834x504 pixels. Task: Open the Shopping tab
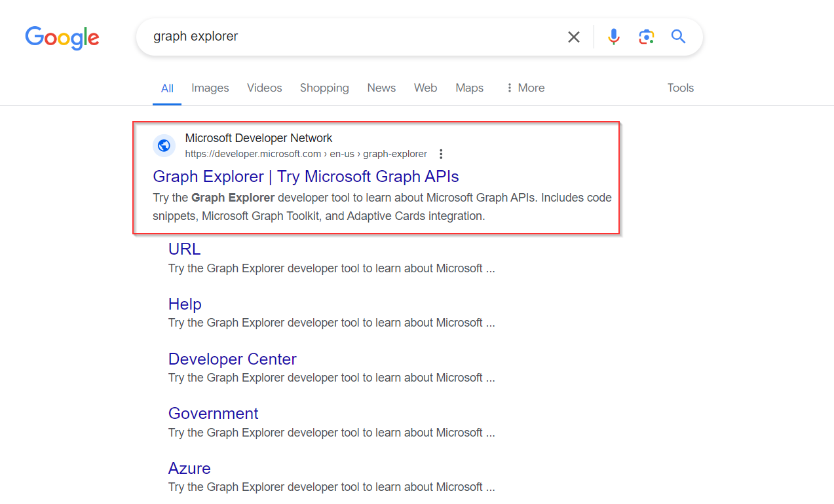324,88
